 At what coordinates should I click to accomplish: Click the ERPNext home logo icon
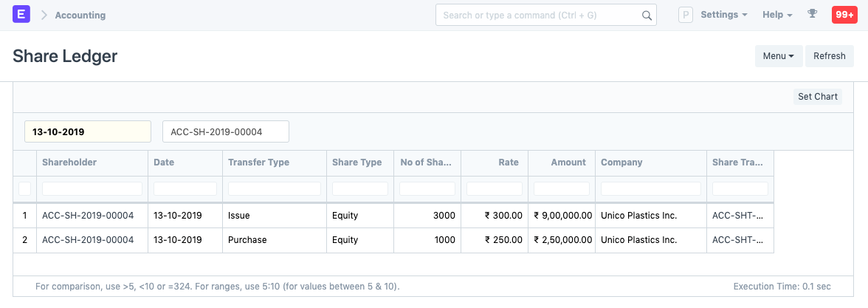21,15
